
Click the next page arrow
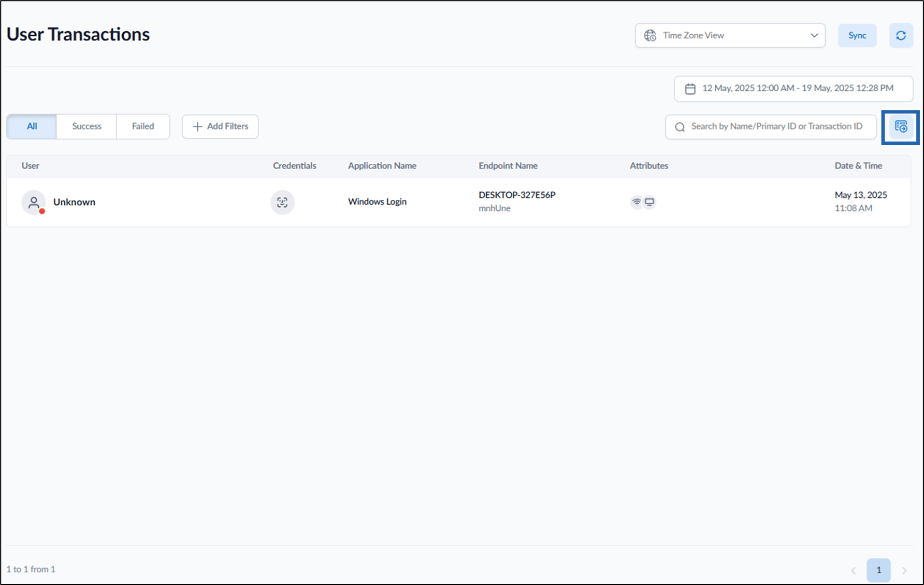(904, 570)
